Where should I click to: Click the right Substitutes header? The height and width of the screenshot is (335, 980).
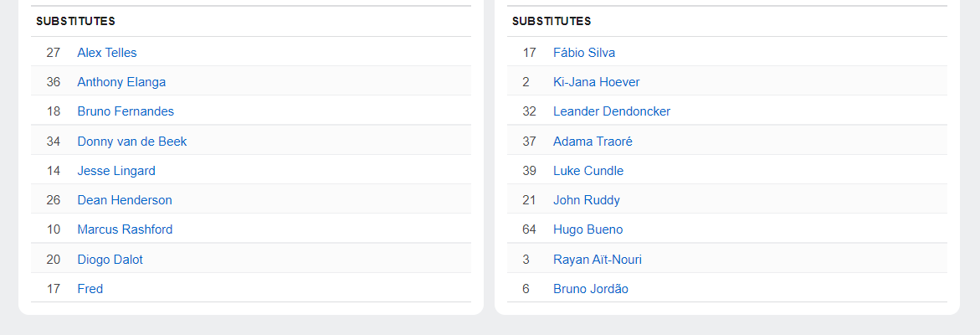pos(552,21)
